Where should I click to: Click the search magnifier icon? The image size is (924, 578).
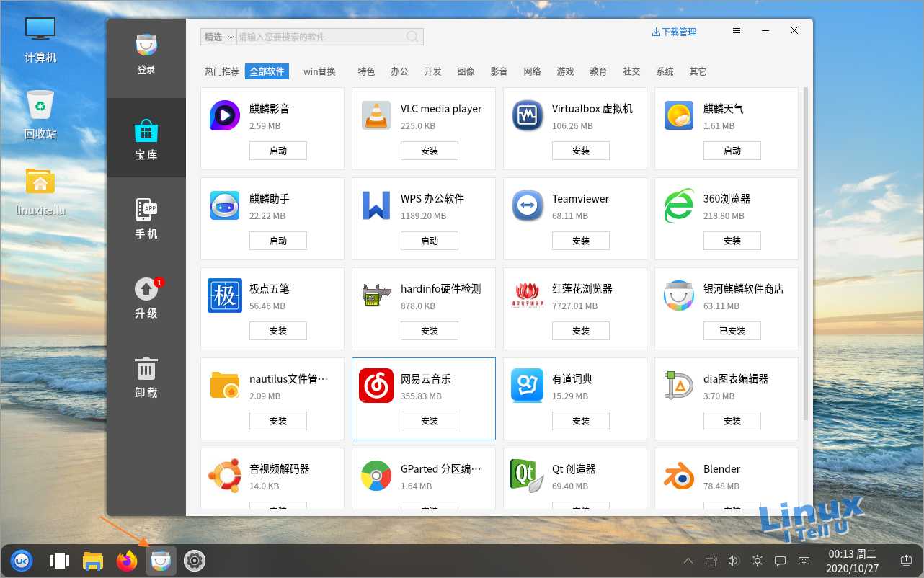coord(412,37)
